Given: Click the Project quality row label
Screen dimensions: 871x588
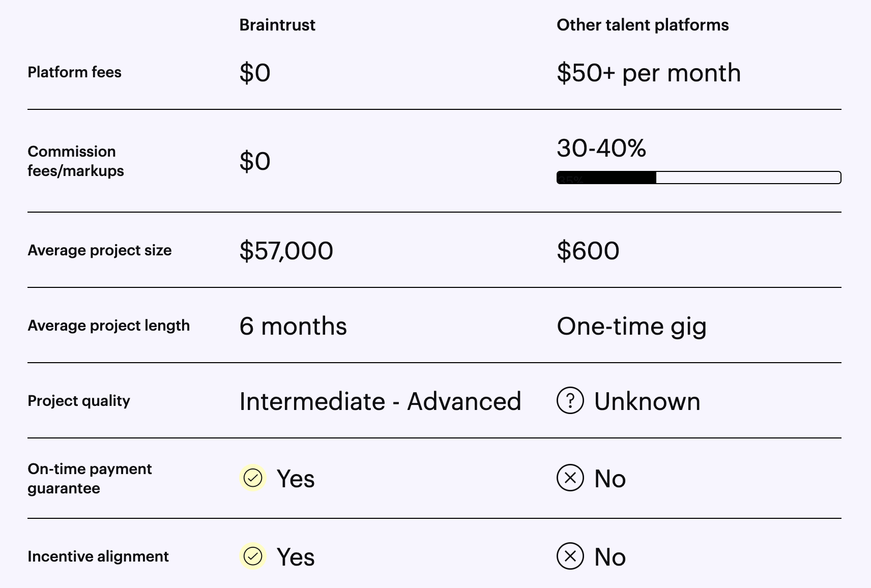Looking at the screenshot, I should 79,401.
